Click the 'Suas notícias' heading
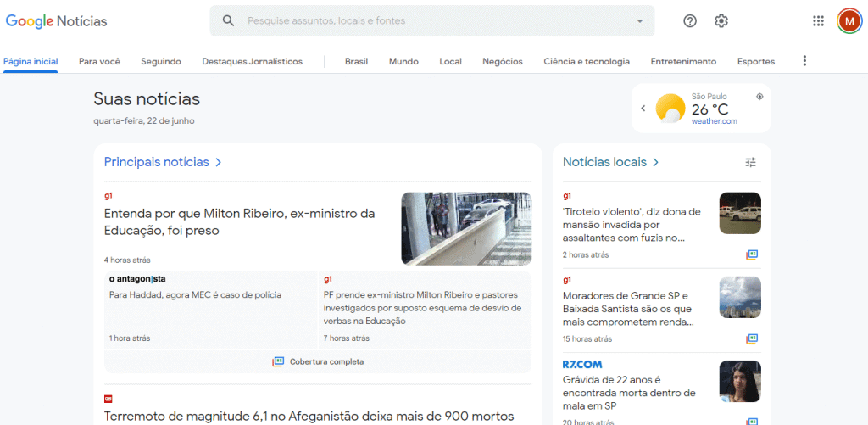Screen dimensions: 868x425 point(147,99)
